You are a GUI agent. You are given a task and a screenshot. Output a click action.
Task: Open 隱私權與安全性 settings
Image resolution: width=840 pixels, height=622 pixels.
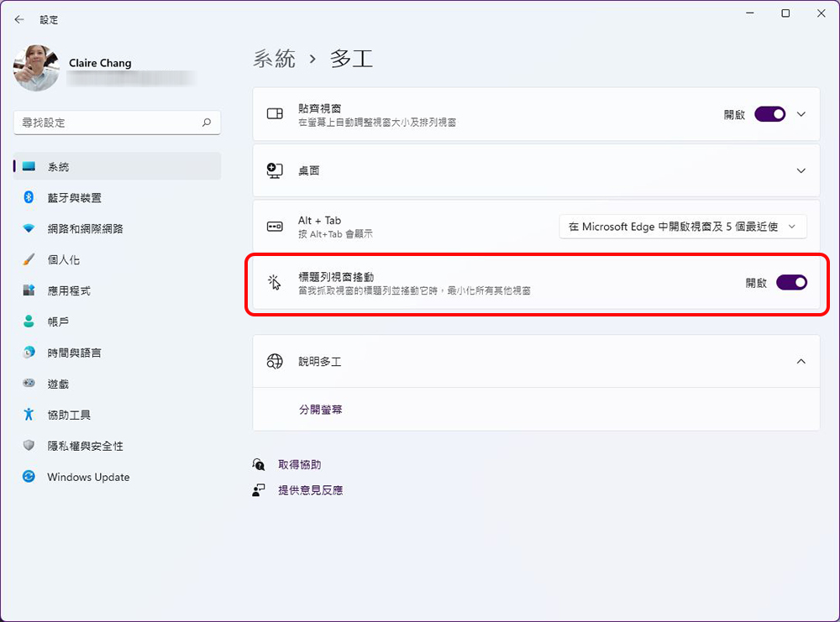click(118, 446)
